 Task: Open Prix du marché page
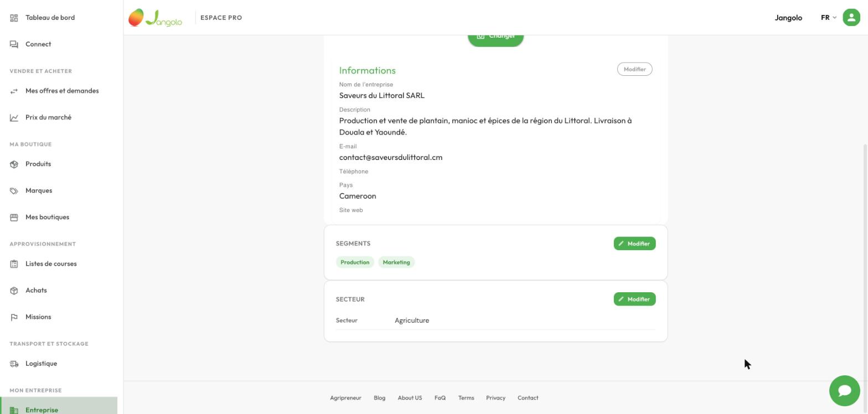pos(48,117)
